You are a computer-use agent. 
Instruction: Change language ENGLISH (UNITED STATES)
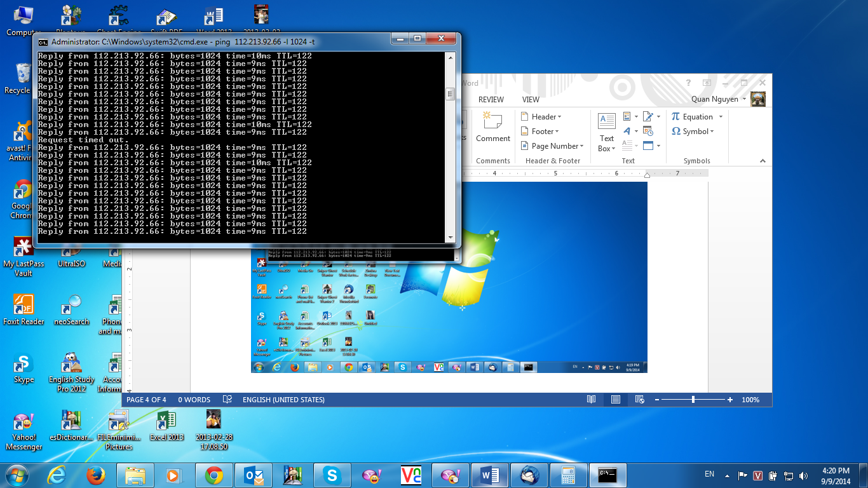(283, 400)
